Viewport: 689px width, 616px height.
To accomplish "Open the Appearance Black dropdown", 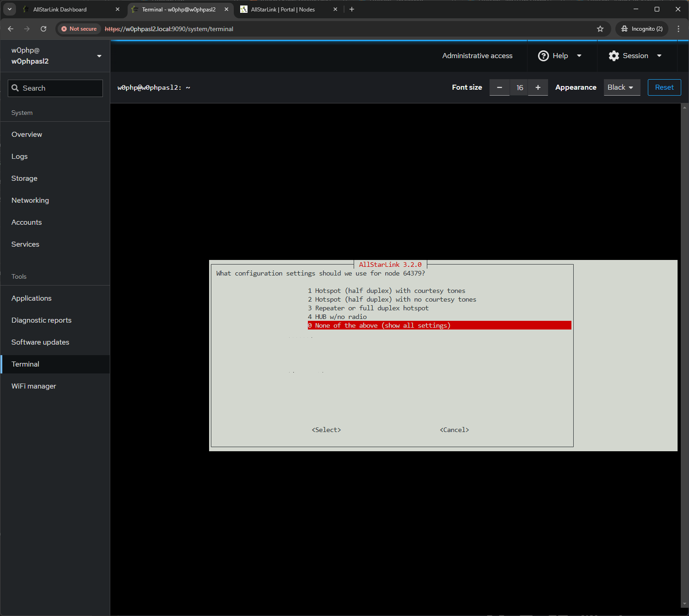I will pos(621,87).
